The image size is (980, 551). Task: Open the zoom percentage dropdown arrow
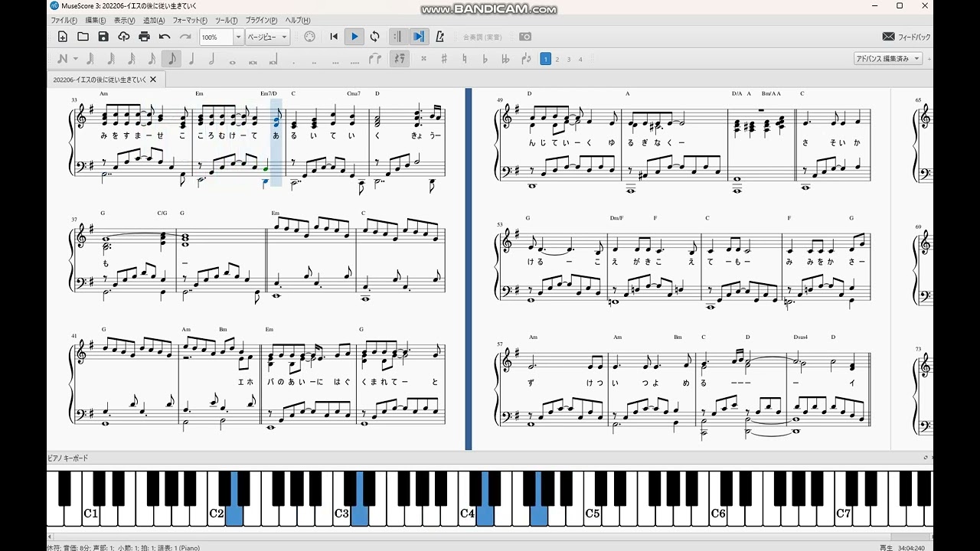click(238, 37)
